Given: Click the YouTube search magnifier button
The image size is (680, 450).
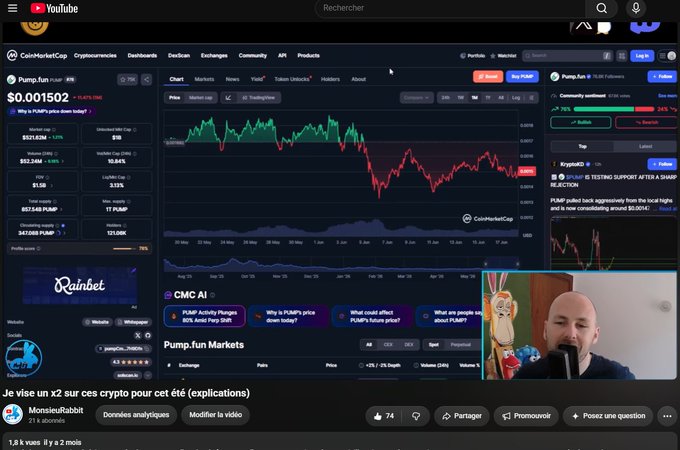Looking at the screenshot, I should point(602,8).
